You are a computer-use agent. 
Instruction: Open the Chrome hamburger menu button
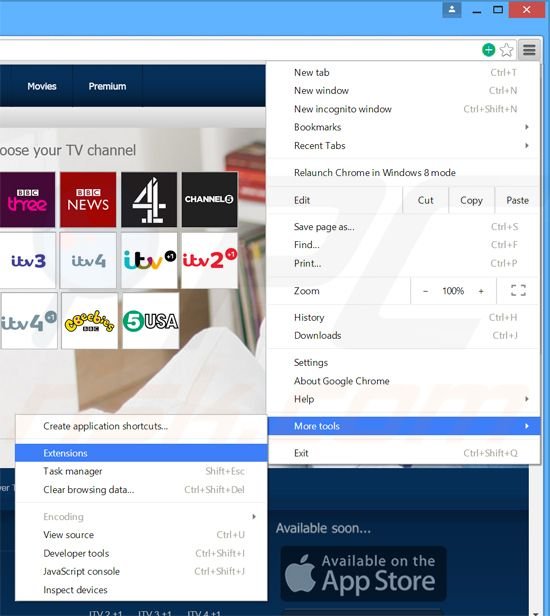click(529, 50)
